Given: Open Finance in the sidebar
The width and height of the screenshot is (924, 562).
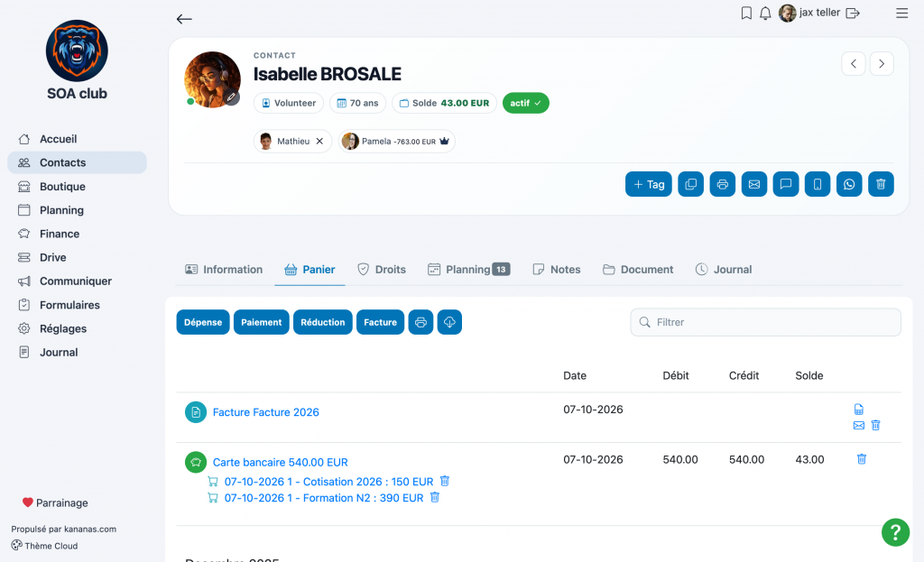Looking at the screenshot, I should [78, 234].
